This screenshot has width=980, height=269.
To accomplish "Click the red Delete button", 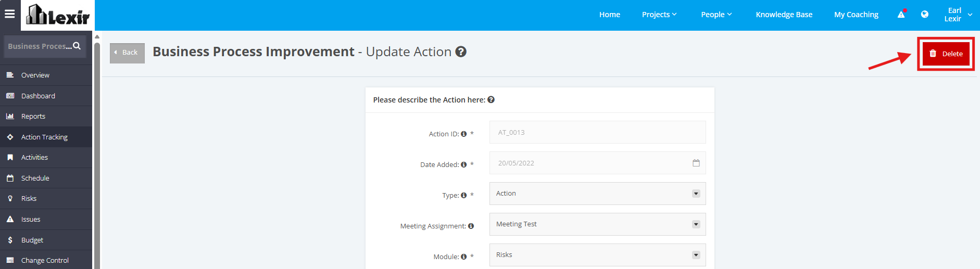I will [946, 54].
